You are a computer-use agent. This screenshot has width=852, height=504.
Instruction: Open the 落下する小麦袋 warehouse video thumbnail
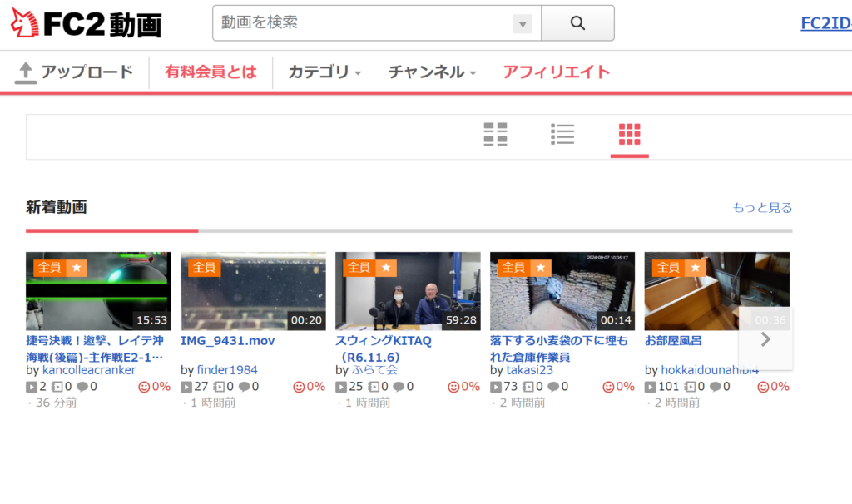click(562, 291)
